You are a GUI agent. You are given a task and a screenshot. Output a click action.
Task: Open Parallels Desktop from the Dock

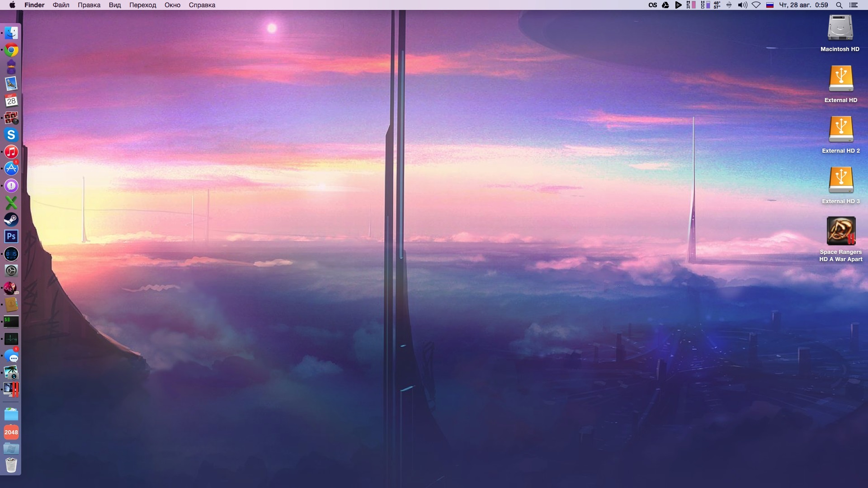click(x=11, y=389)
